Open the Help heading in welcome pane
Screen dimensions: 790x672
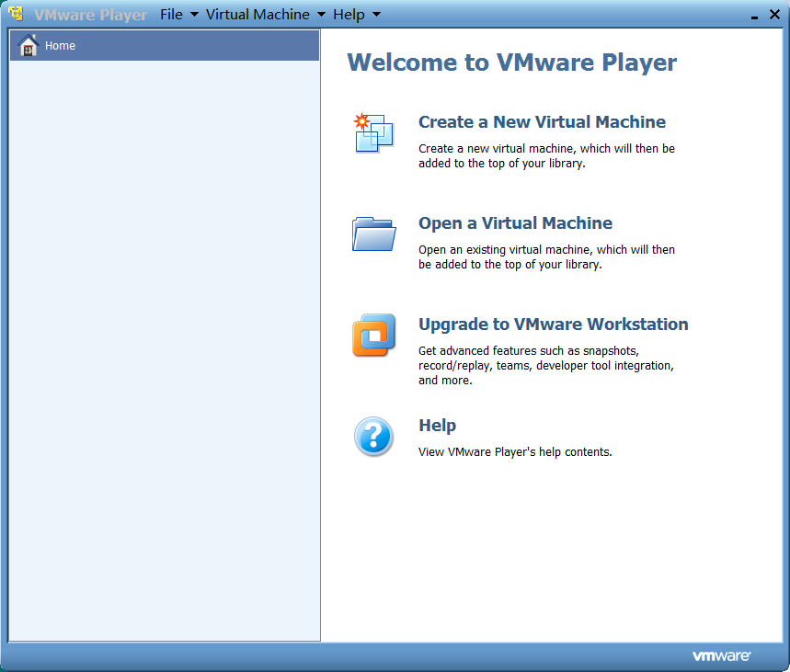tap(437, 426)
